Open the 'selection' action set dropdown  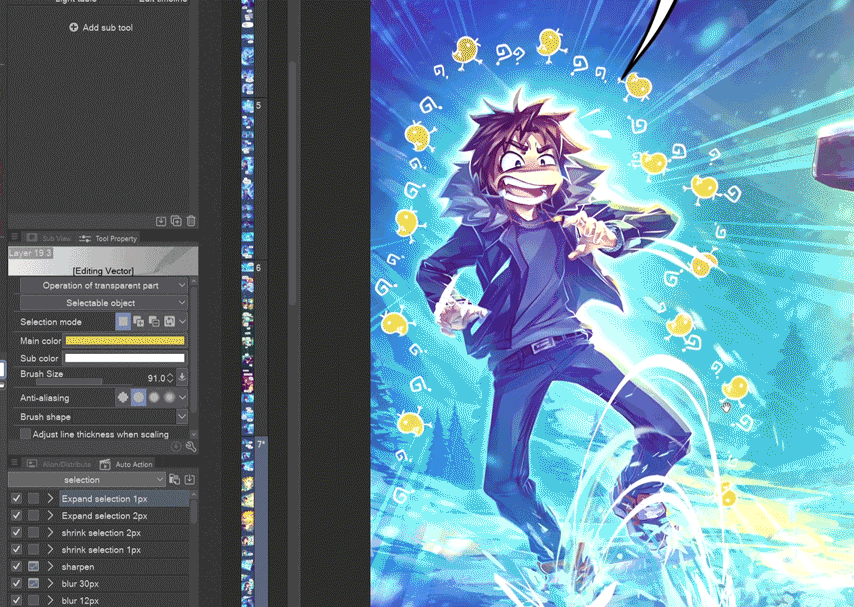pyautogui.click(x=87, y=479)
